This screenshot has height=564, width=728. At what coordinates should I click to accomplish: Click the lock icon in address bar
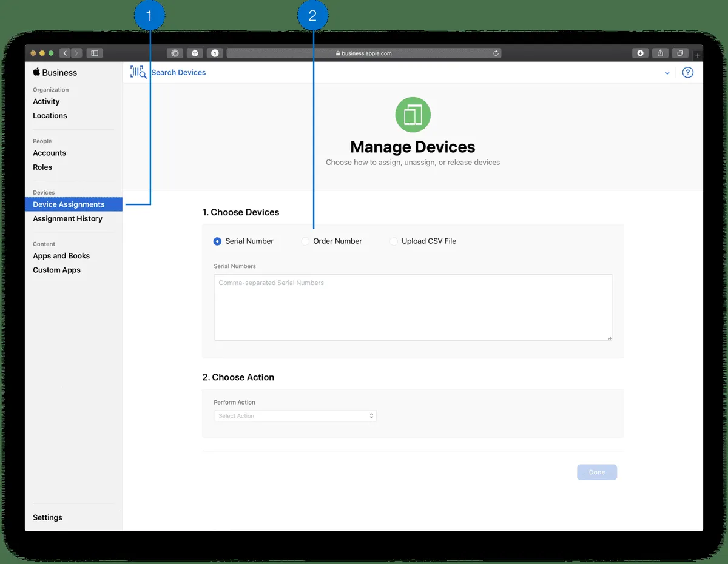[x=338, y=53]
